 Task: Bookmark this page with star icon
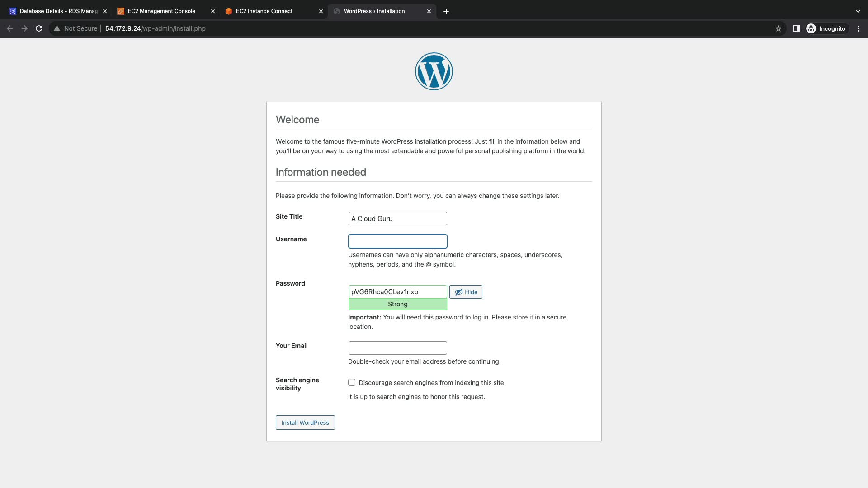pos(778,28)
